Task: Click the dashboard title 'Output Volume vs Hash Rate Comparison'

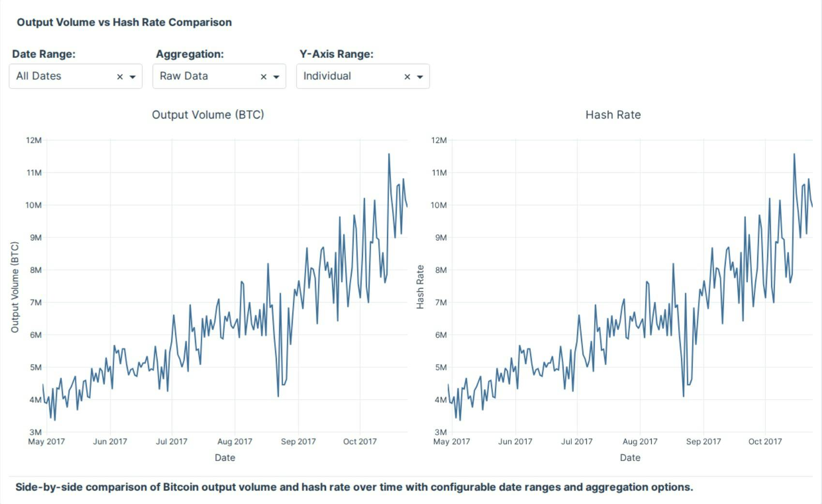Action: (124, 22)
